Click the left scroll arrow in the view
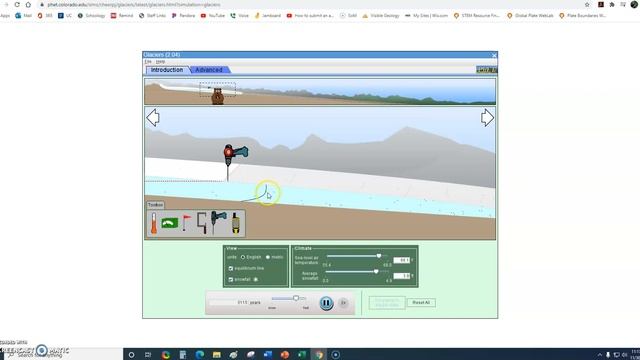640x360 pixels. tap(153, 118)
